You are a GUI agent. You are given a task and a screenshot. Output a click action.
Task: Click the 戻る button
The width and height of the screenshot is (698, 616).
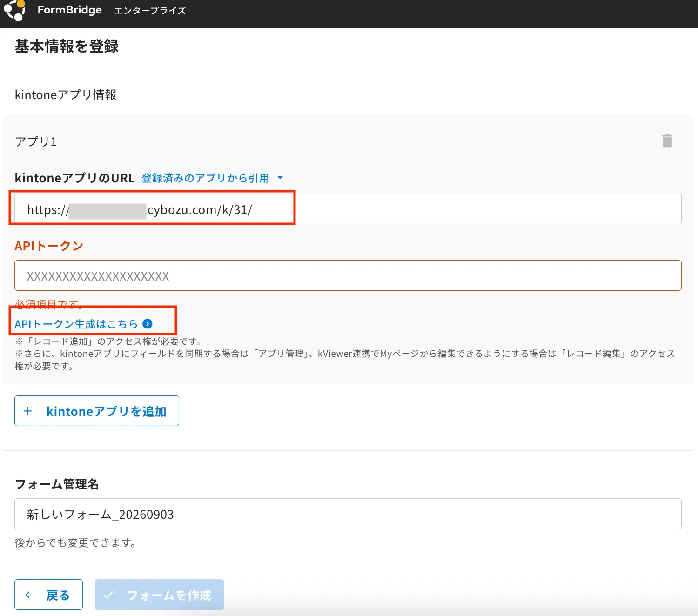click(48, 595)
